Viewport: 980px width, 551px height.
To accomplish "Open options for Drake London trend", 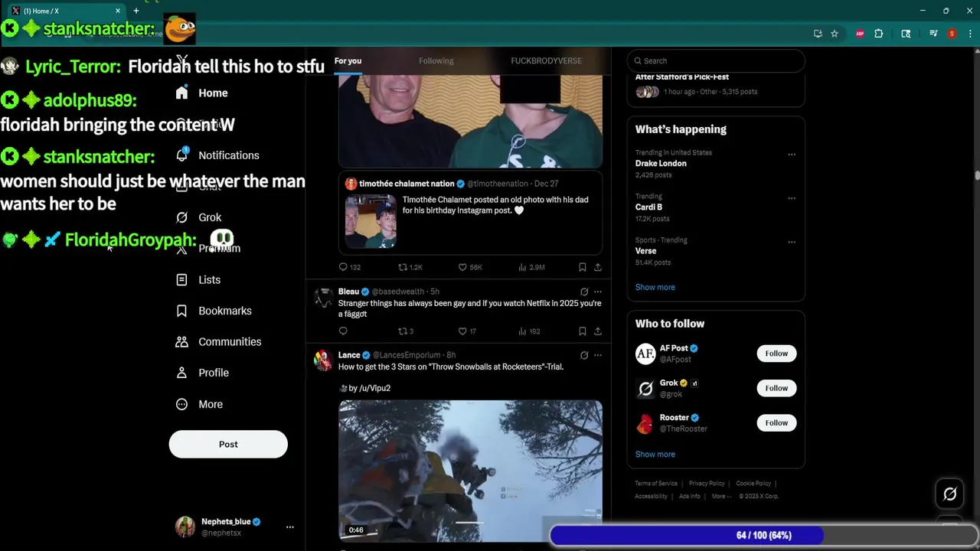I will pos(792,155).
